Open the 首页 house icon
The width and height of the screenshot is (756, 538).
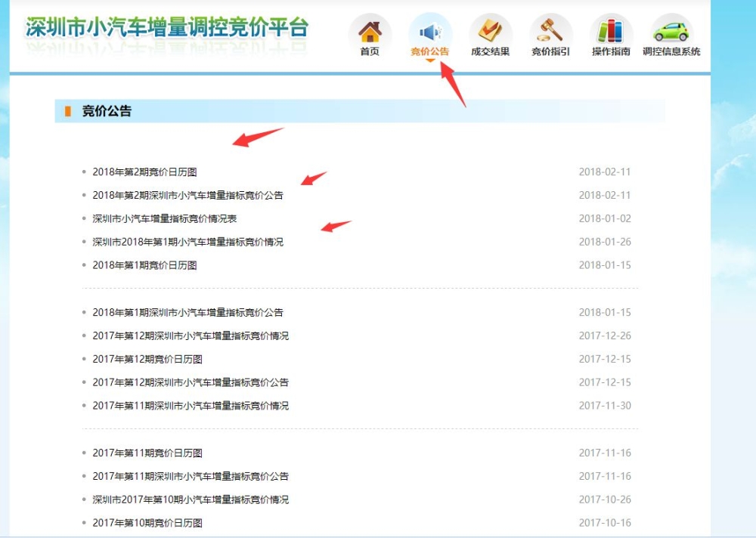pos(370,31)
